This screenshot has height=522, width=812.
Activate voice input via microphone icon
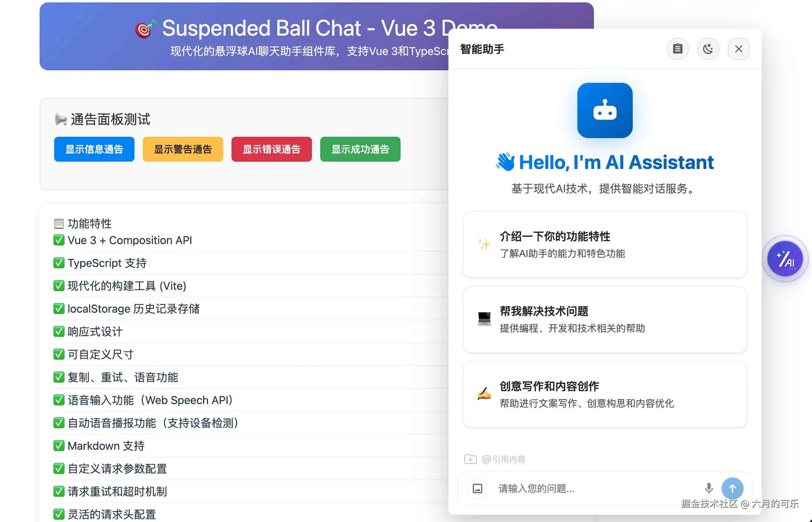click(708, 488)
